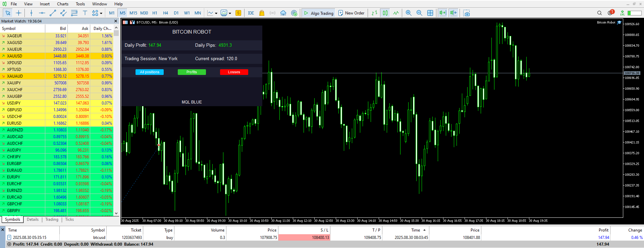Switch chart to bar chart mode
Image resolution: width=644 pixels, height=248 pixels.
[x=374, y=13]
